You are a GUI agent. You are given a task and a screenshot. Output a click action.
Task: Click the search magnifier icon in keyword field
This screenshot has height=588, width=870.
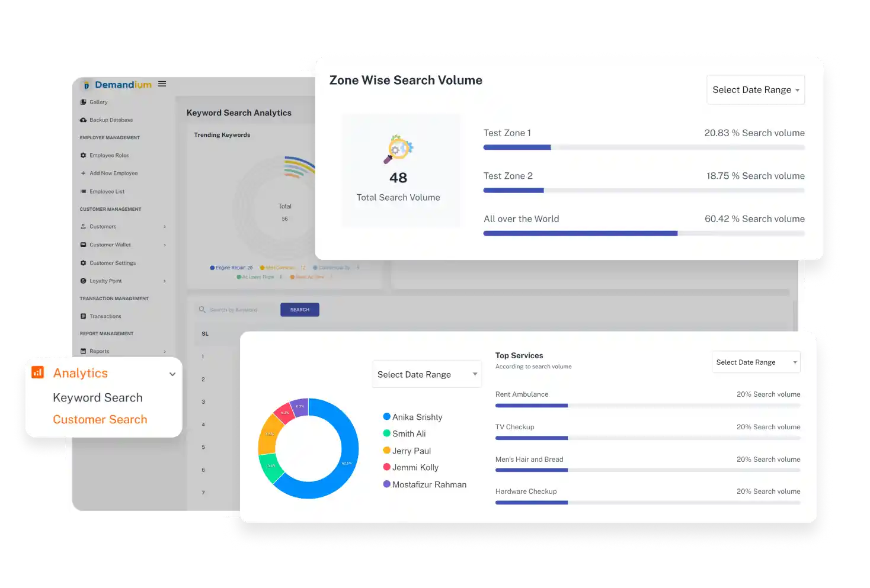(x=202, y=310)
